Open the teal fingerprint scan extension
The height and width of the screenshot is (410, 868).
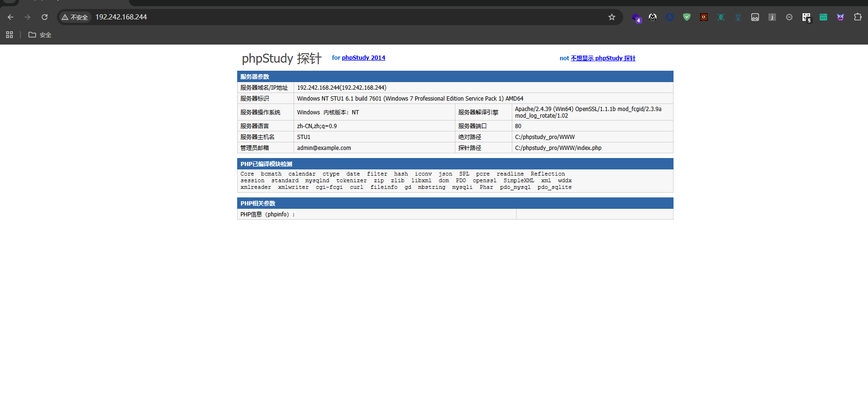tap(721, 17)
